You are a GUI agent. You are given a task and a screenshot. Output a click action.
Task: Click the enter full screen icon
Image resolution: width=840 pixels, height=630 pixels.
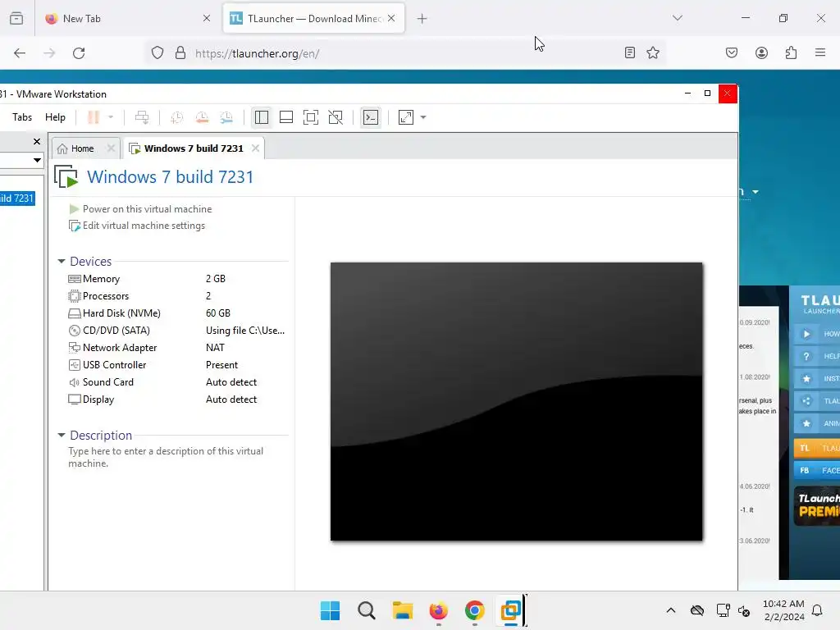point(311,117)
